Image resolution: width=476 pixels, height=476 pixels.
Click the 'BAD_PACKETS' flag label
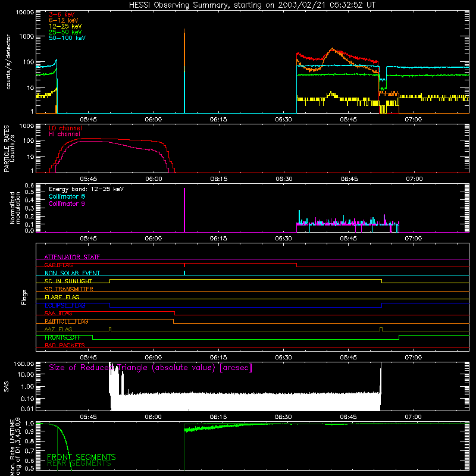pos(65,346)
